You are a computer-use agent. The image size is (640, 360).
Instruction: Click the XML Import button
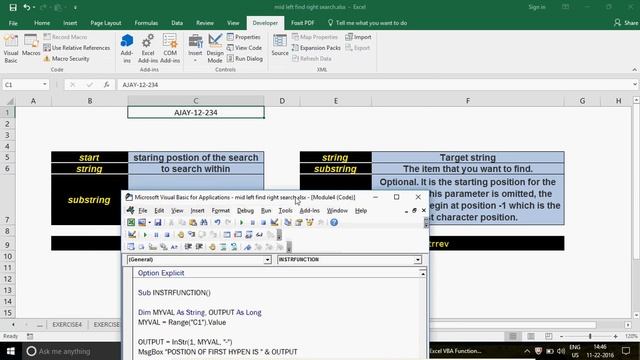(x=358, y=37)
